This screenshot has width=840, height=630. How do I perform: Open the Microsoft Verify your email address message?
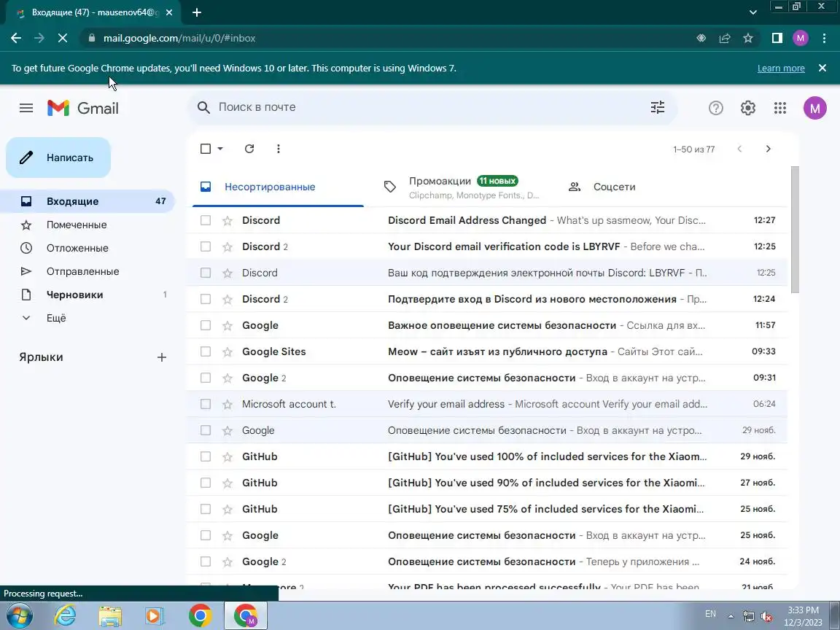coord(487,404)
